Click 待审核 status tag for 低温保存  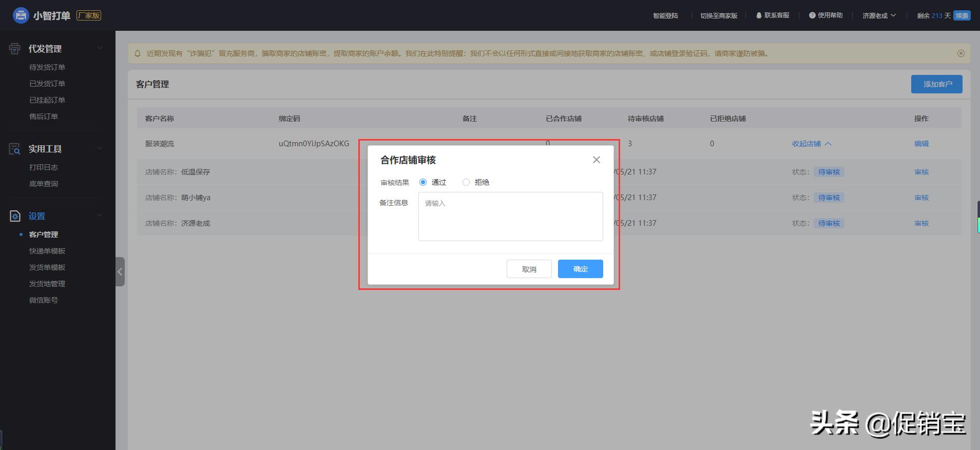pos(829,172)
